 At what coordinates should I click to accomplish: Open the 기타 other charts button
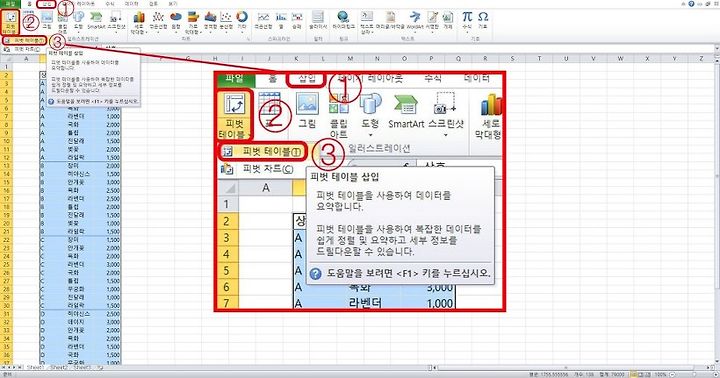(x=242, y=21)
